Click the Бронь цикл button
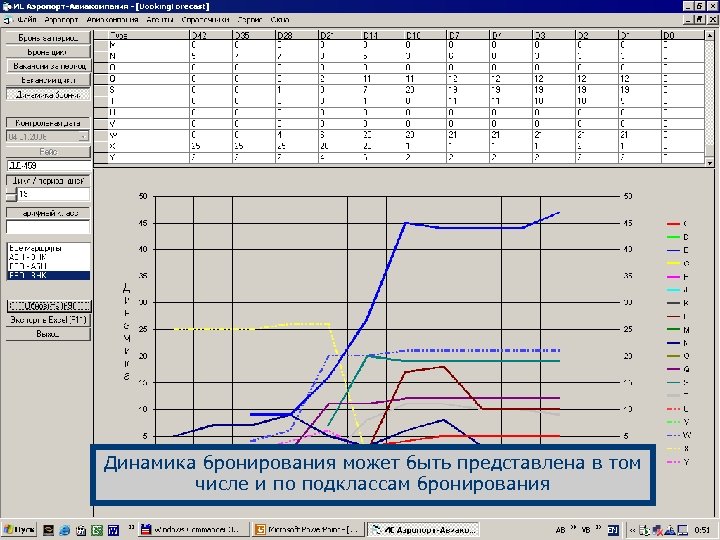The width and height of the screenshot is (720, 540). pos(48,52)
